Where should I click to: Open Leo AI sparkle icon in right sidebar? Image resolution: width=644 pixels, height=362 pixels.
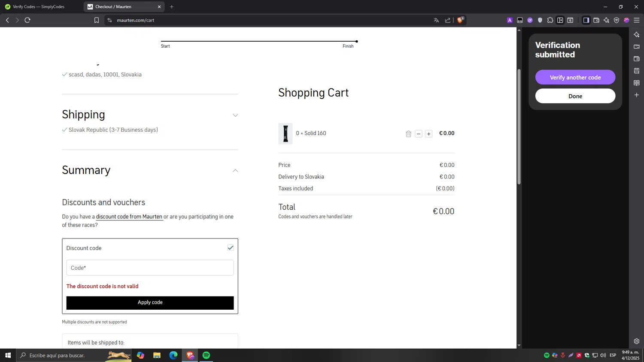click(637, 34)
